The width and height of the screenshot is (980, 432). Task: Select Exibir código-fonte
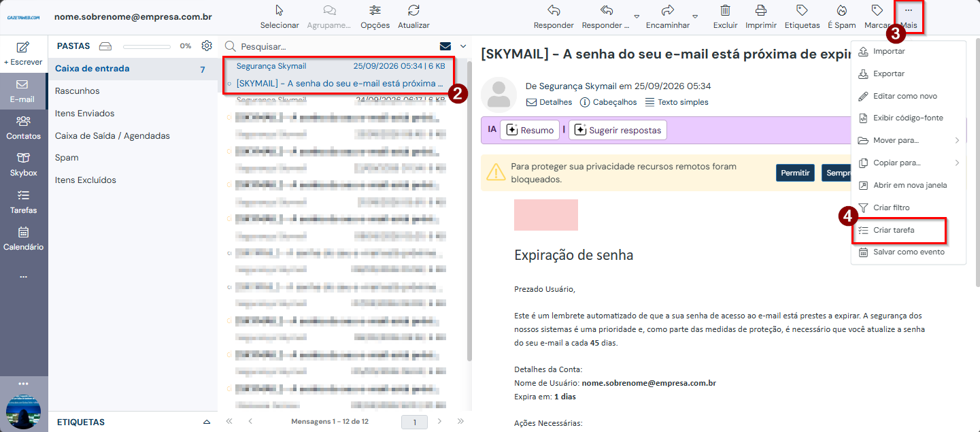(x=909, y=118)
